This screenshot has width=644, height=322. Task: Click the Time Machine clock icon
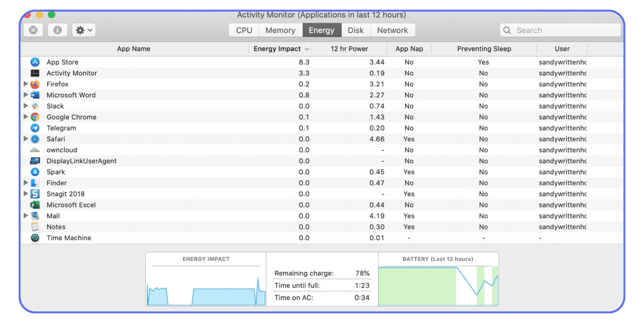(35, 238)
